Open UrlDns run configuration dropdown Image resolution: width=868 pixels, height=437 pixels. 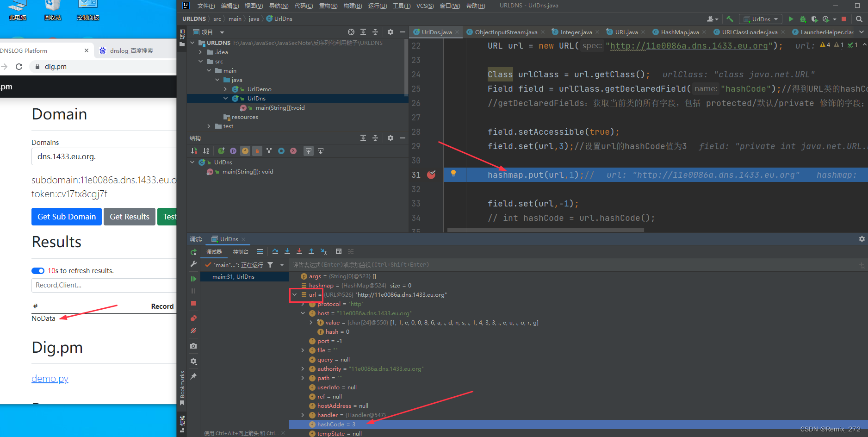coord(761,19)
